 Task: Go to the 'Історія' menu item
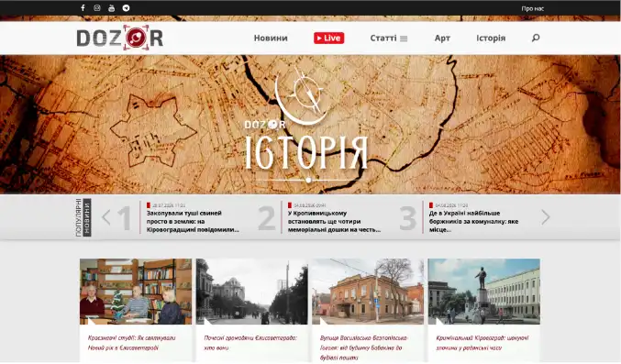491,38
